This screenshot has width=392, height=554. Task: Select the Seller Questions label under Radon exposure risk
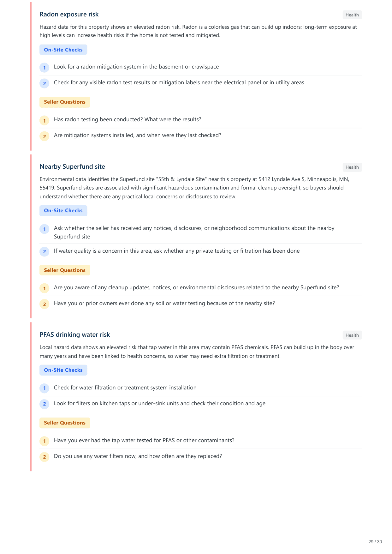click(x=65, y=102)
